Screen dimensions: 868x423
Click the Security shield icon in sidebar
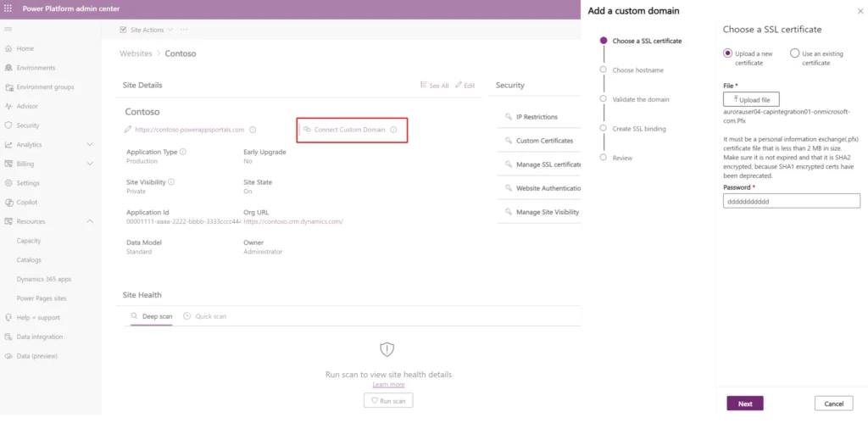coord(8,125)
